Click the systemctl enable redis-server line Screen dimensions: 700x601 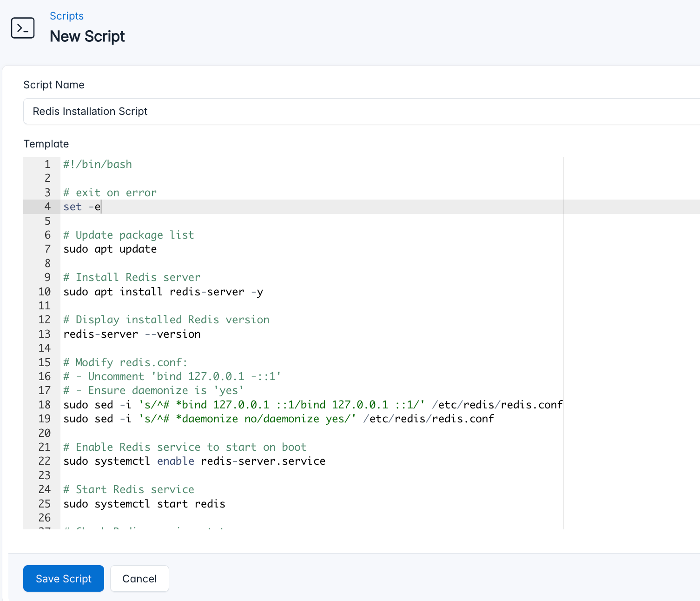click(x=194, y=461)
